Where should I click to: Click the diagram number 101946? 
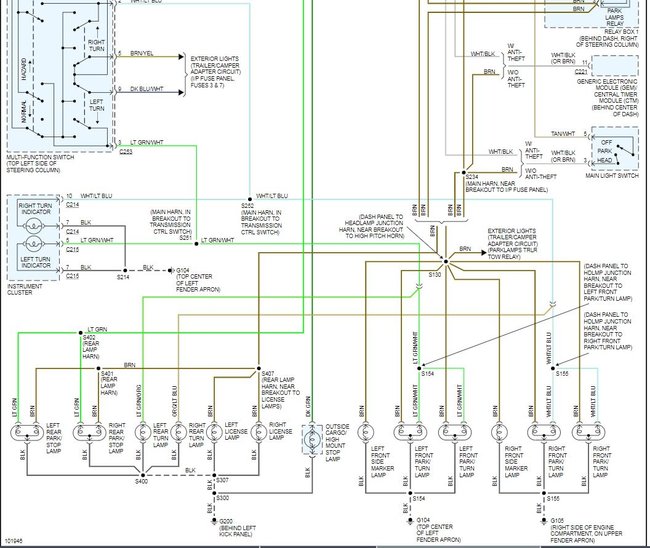[14, 541]
